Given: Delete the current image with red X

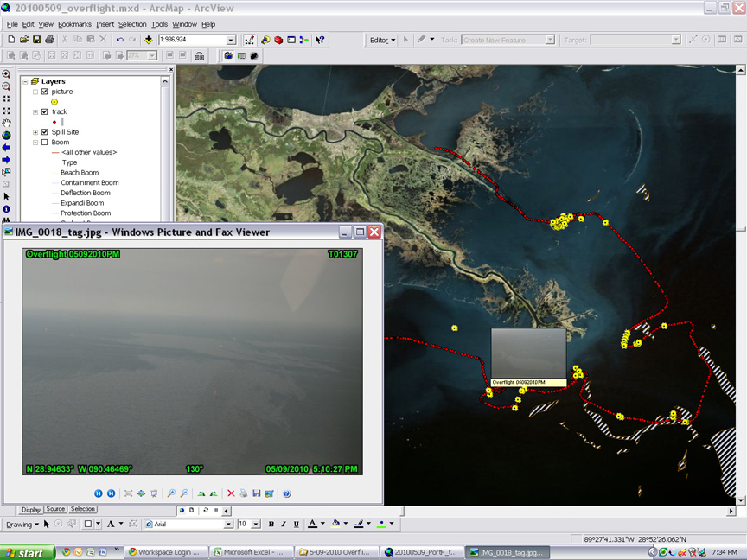Looking at the screenshot, I should [232, 493].
